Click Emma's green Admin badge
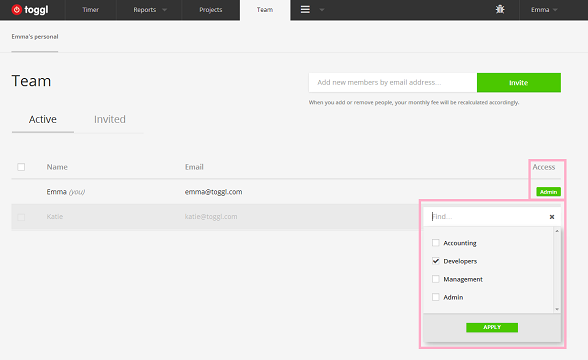 pyautogui.click(x=548, y=192)
